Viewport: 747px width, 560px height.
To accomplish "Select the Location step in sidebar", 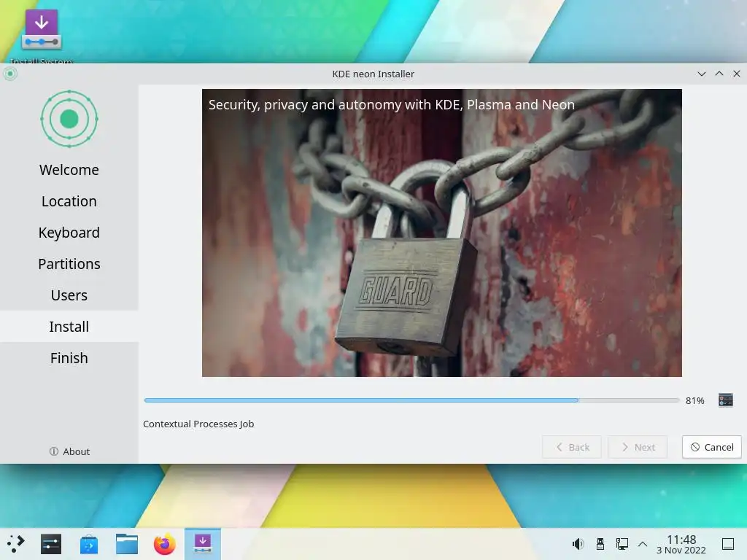I will pos(69,201).
